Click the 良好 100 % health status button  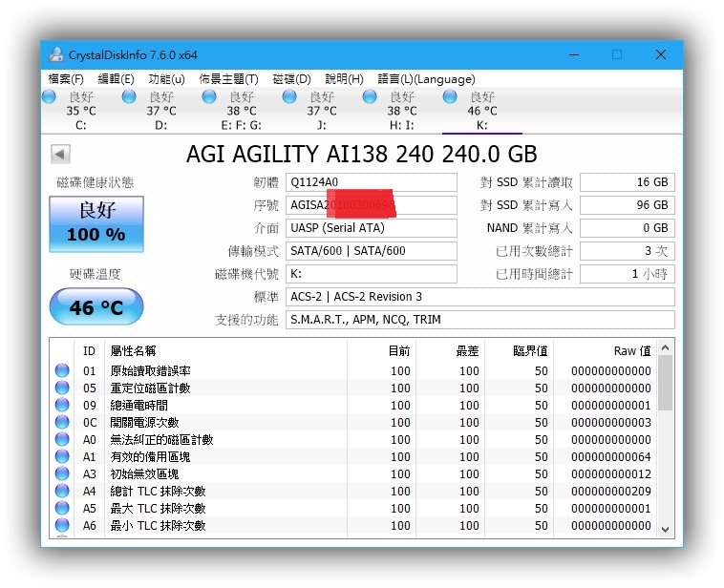(x=96, y=224)
